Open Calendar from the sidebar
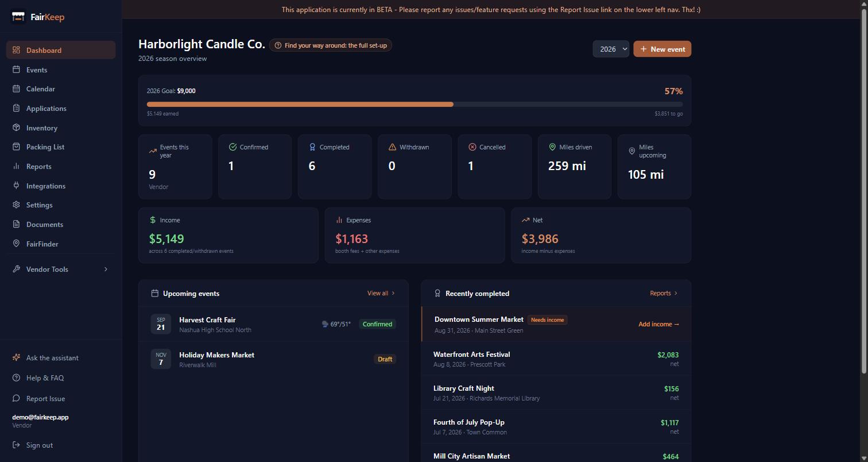The image size is (868, 462). 61,89
